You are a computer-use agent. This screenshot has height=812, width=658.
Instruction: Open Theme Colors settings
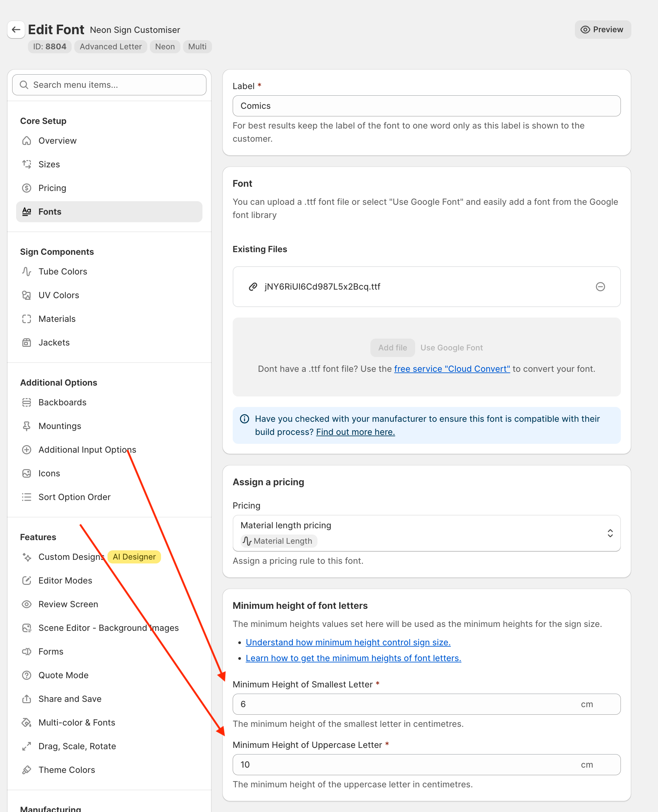[x=66, y=770]
